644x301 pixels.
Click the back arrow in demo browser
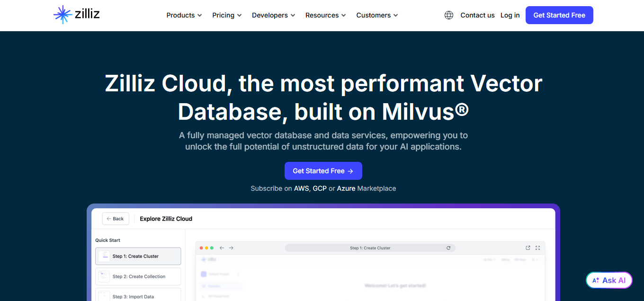coord(222,248)
